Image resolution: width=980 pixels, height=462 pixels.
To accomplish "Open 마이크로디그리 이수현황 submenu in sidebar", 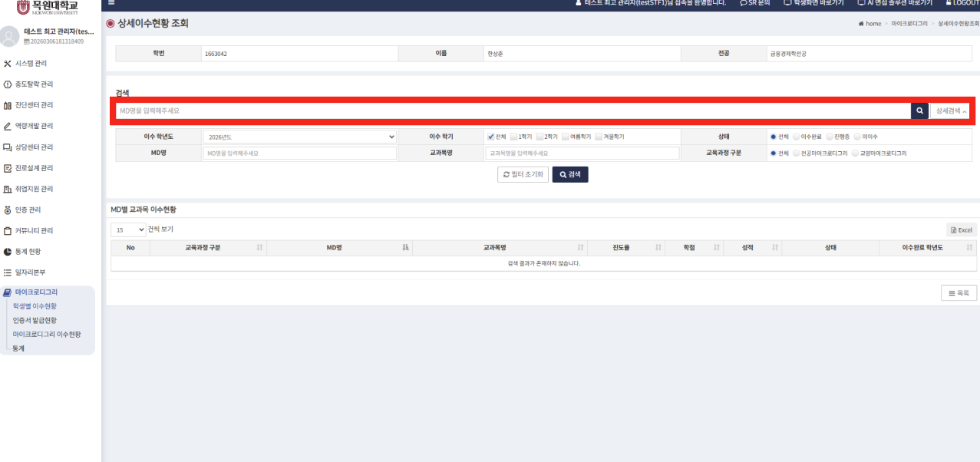I will pos(47,334).
